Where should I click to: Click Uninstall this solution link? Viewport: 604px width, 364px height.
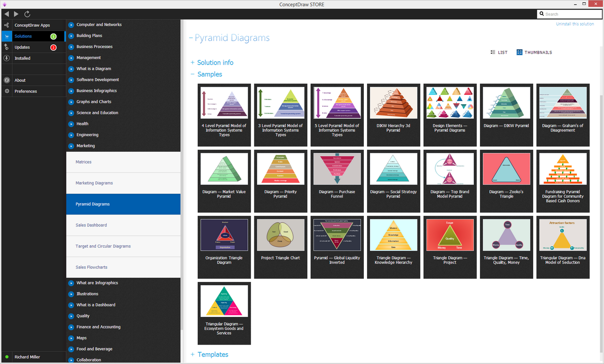[x=575, y=24]
